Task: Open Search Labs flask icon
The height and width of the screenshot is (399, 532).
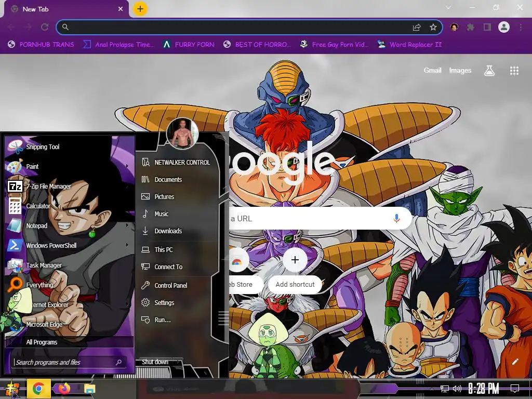Action: click(x=489, y=71)
